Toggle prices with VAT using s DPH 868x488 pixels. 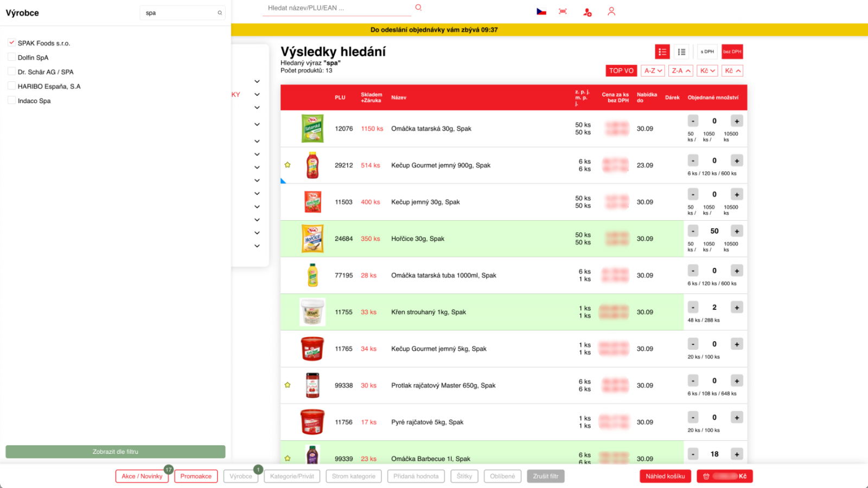707,52
